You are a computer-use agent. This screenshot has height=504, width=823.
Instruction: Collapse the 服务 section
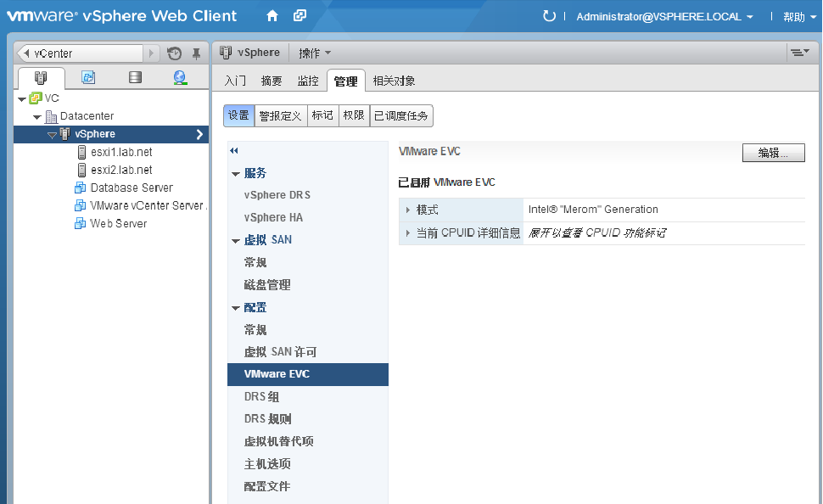point(236,174)
